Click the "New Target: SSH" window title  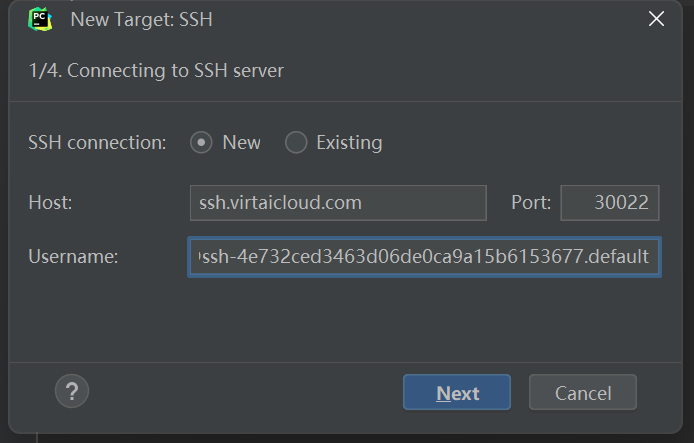141,19
